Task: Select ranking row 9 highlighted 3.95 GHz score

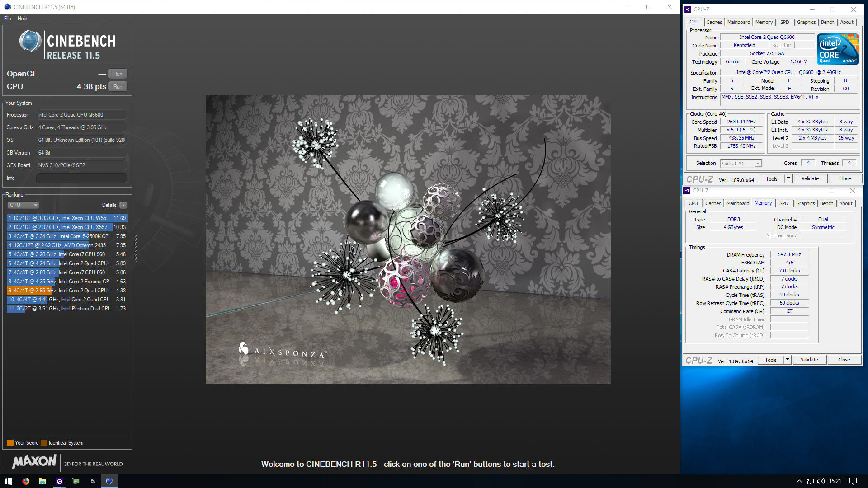Action: click(x=67, y=291)
